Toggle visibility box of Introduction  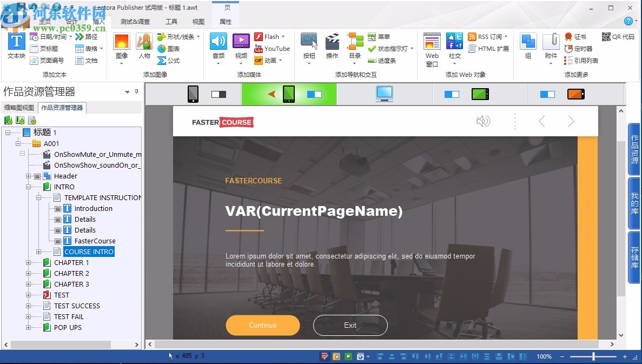[58, 209]
